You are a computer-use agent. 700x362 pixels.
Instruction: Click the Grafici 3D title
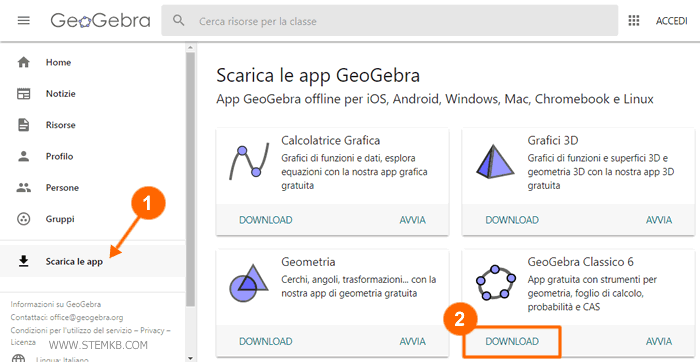(553, 141)
